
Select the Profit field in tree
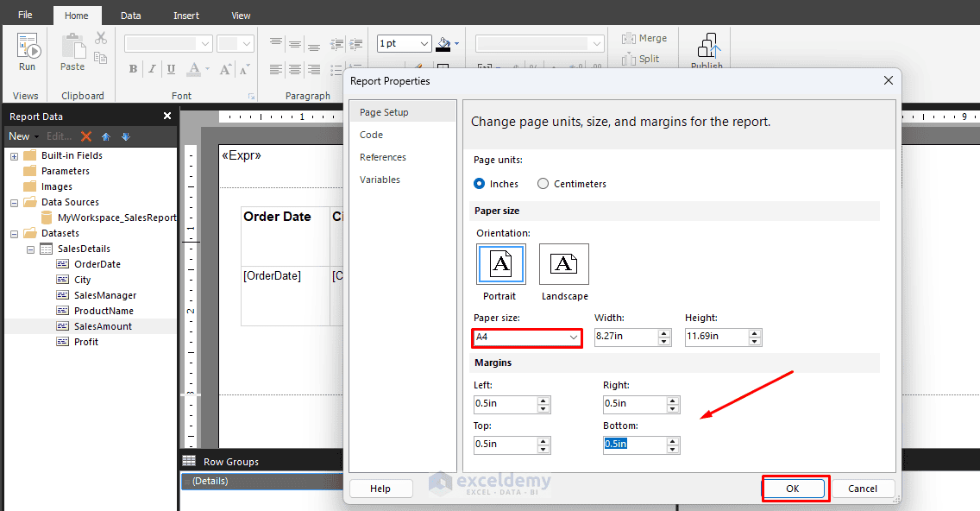pos(85,342)
